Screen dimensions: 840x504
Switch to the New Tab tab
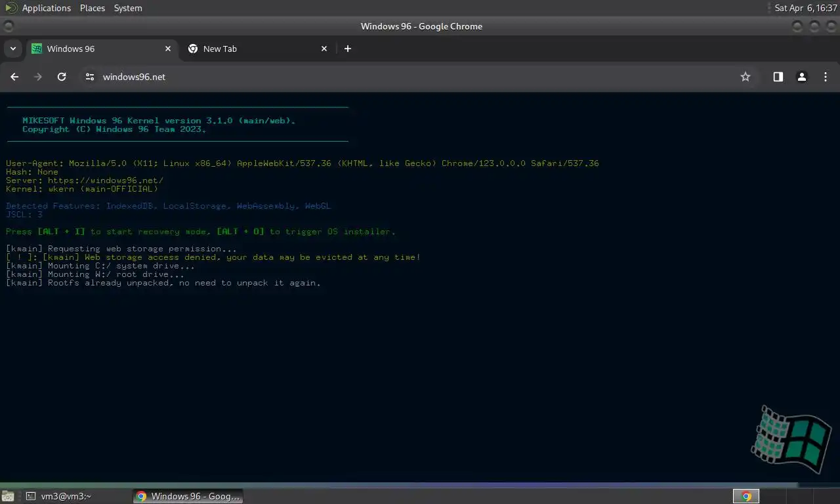[x=257, y=49]
